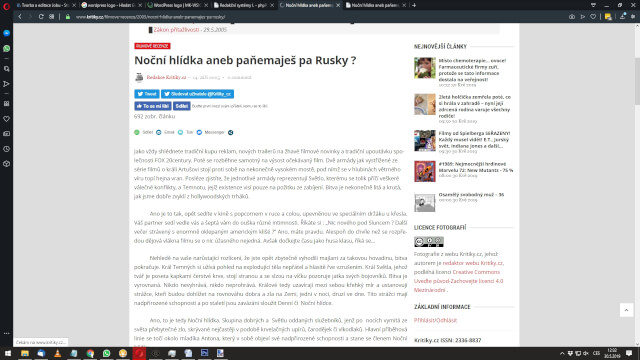Open the tab menu icon in title bar
This screenshot has width=640, height=360.
click(x=593, y=5)
